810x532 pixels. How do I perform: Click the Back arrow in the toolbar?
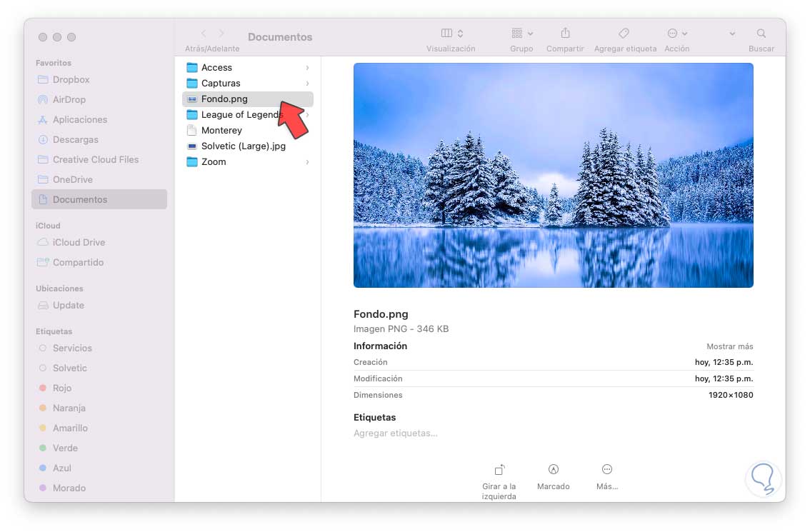pyautogui.click(x=204, y=34)
